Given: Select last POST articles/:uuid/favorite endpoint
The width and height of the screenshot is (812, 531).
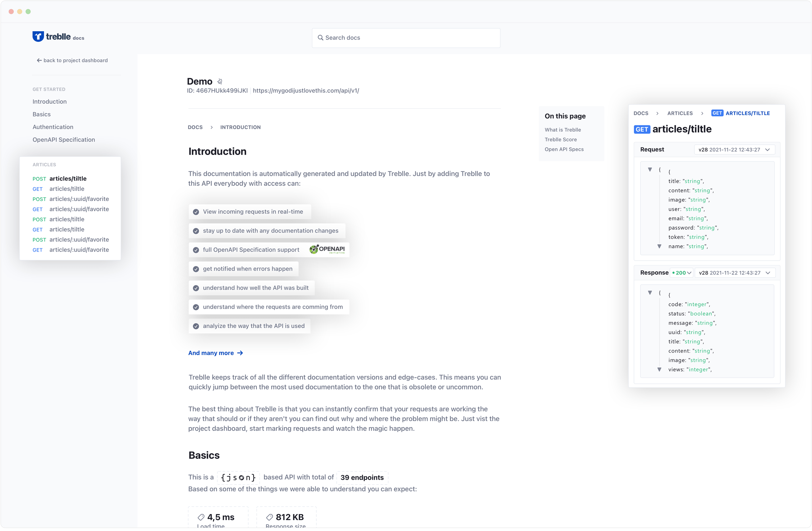Looking at the screenshot, I should pyautogui.click(x=71, y=240).
